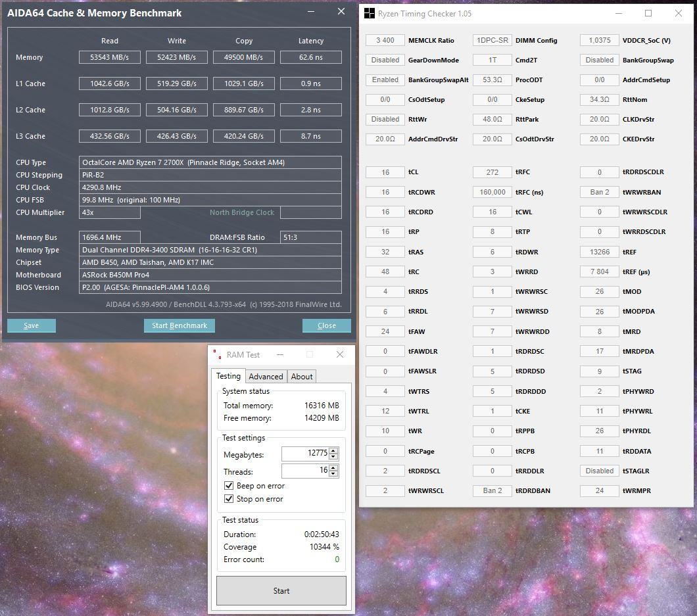Click the L3 Cache Copy 420.24 GB/s value
The width and height of the screenshot is (697, 616).
point(243,136)
